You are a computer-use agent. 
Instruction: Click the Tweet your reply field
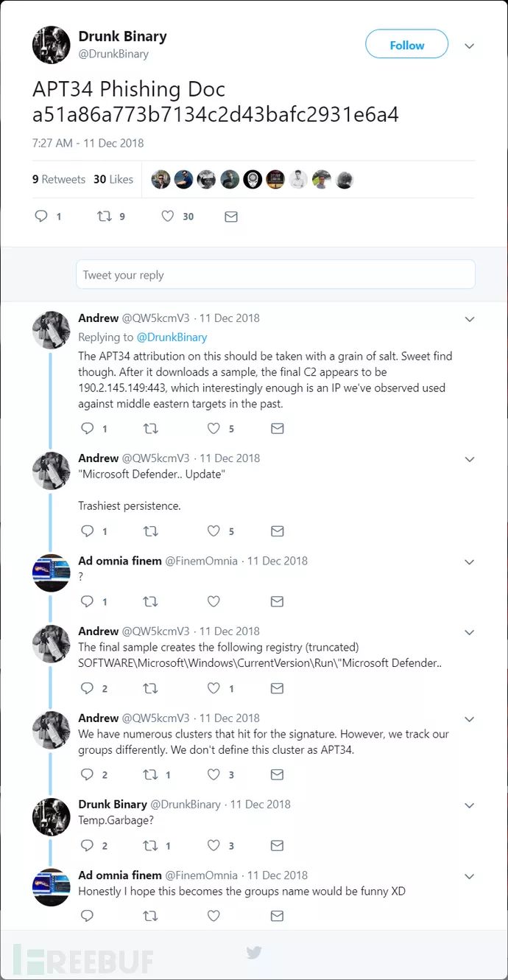(275, 275)
